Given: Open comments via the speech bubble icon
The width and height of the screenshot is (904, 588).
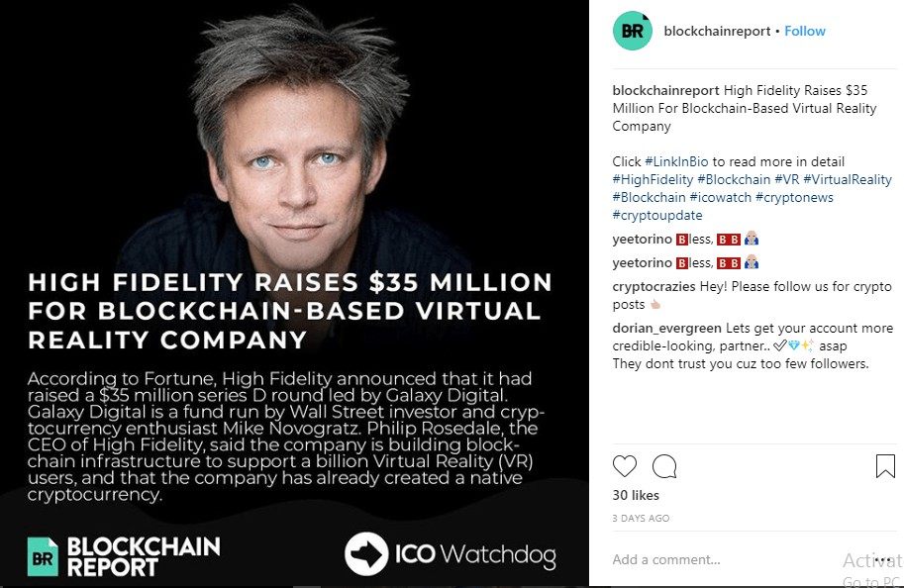Looking at the screenshot, I should [x=665, y=466].
